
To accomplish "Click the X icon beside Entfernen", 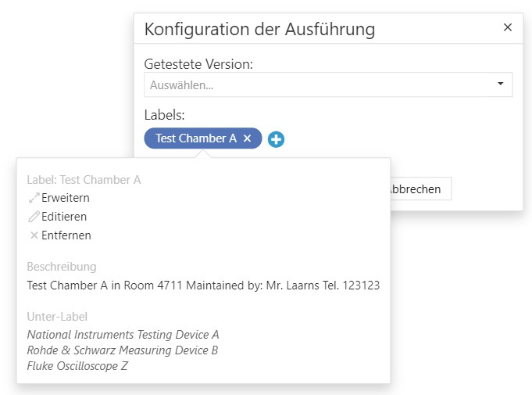I will click(x=34, y=235).
